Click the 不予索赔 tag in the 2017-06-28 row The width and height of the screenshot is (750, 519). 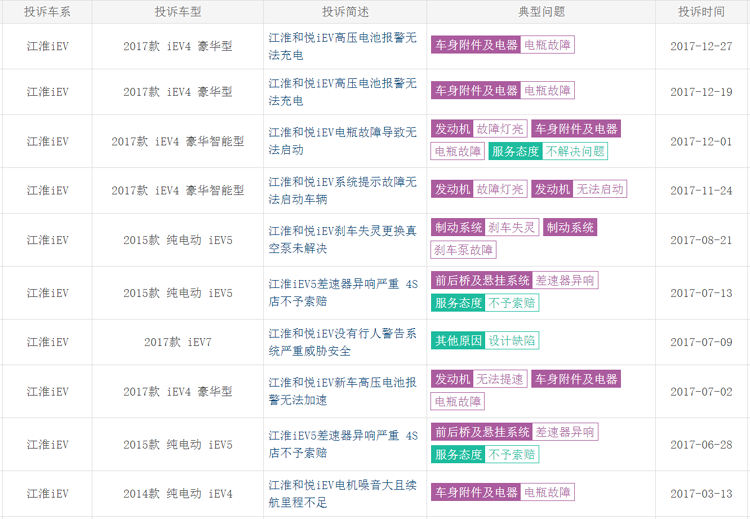512,454
